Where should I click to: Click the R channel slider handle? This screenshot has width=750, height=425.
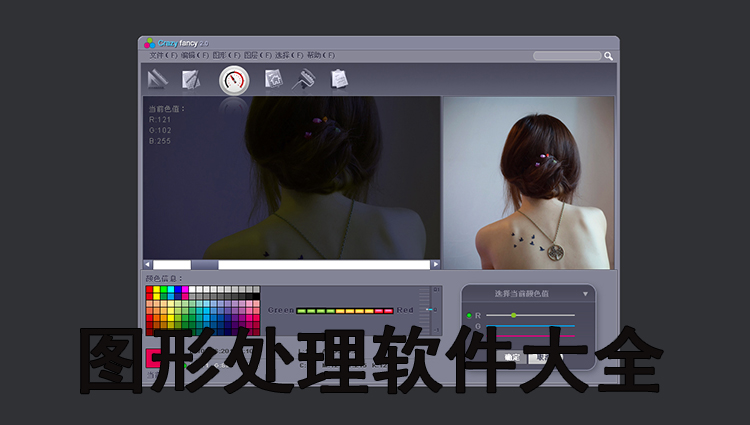[513, 316]
